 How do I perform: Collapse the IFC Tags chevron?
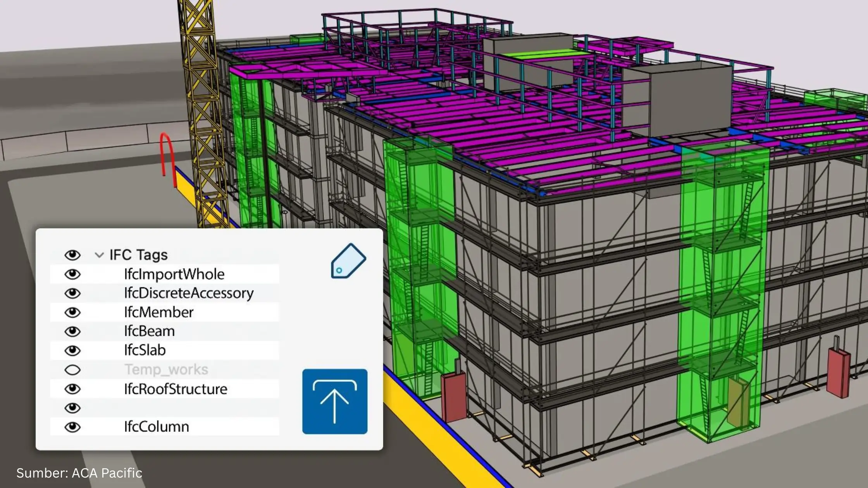(x=99, y=255)
